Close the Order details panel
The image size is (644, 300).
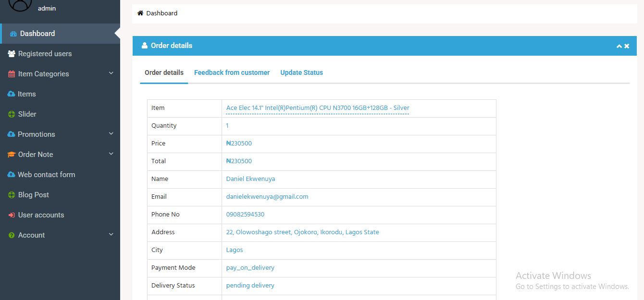pos(627,46)
